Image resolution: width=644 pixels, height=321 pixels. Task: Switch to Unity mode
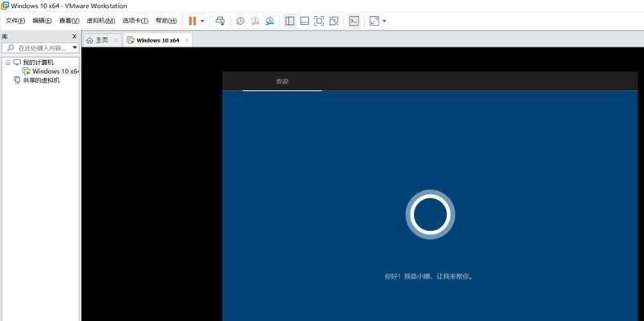[334, 21]
